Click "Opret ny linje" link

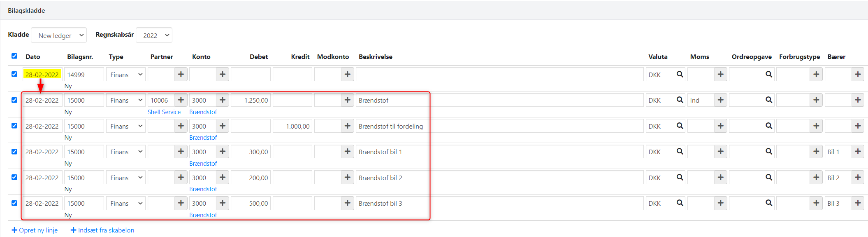pyautogui.click(x=35, y=230)
